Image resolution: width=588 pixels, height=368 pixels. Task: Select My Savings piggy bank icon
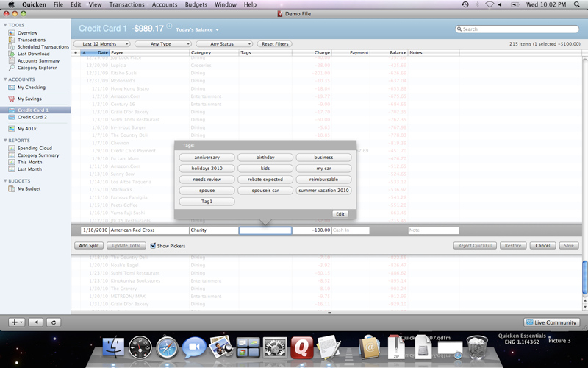click(x=12, y=99)
